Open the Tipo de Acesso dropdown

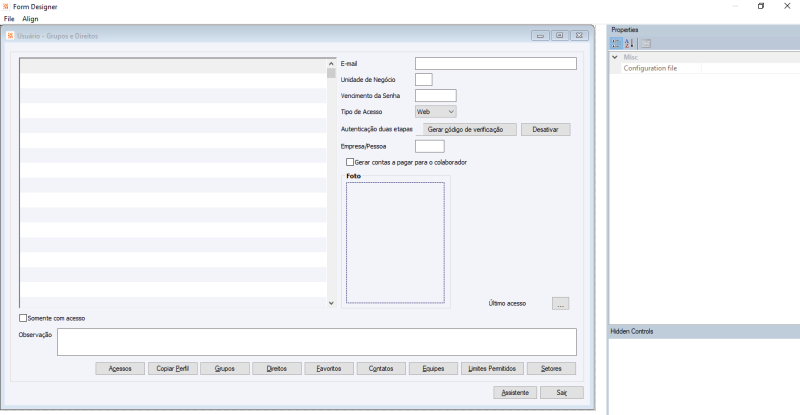click(x=436, y=112)
